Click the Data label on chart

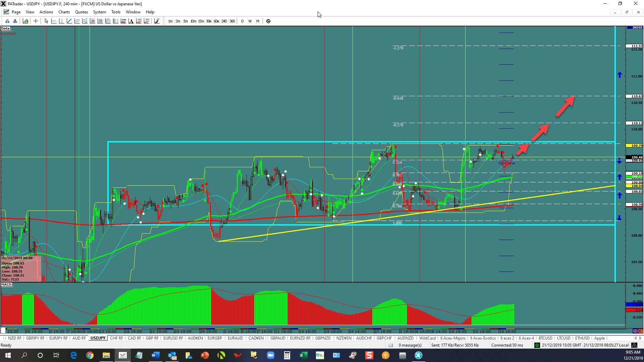click(x=5, y=28)
